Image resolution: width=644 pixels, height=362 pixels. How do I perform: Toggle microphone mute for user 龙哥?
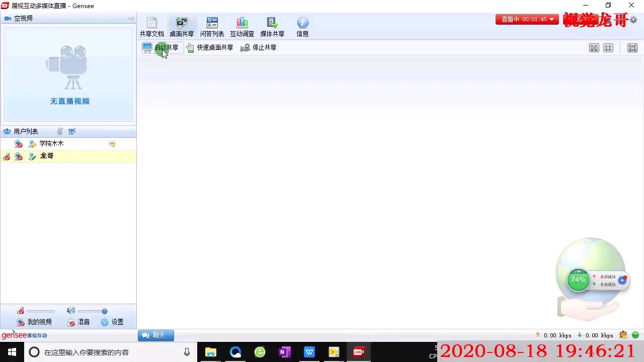(x=7, y=157)
